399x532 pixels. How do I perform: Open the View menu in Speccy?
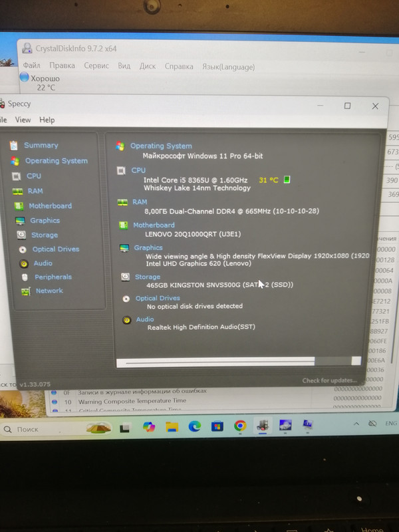[x=23, y=120]
